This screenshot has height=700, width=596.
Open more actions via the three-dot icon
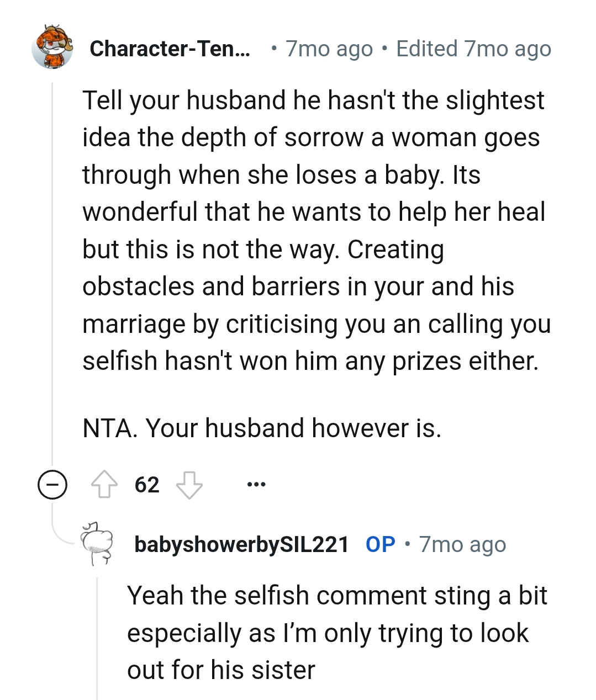tap(256, 484)
